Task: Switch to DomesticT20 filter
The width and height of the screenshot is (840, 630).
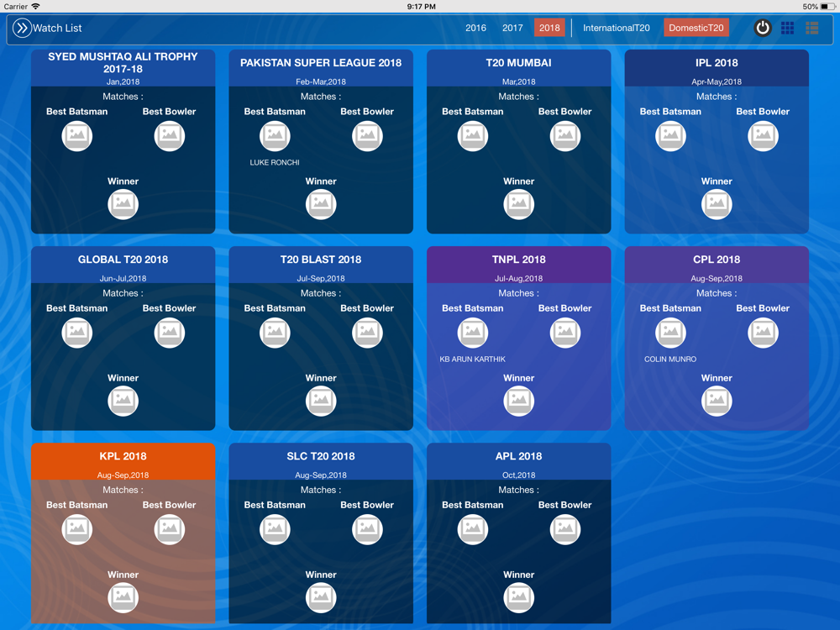Action: [x=696, y=28]
